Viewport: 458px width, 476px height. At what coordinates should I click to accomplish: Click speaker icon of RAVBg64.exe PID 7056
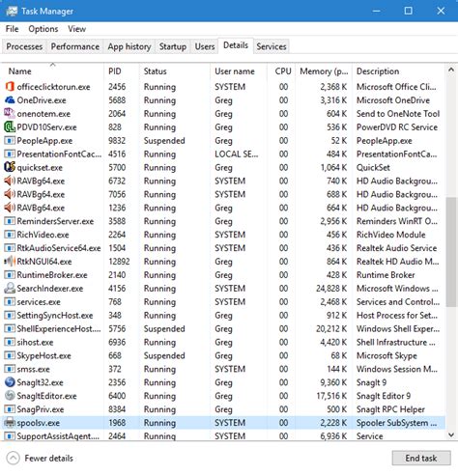10,194
